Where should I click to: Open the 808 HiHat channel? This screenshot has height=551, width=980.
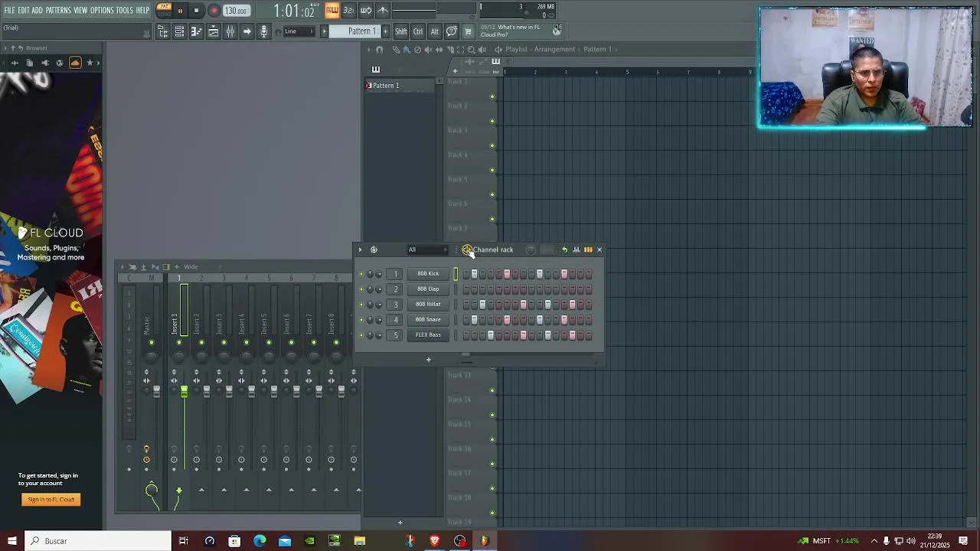click(x=428, y=305)
